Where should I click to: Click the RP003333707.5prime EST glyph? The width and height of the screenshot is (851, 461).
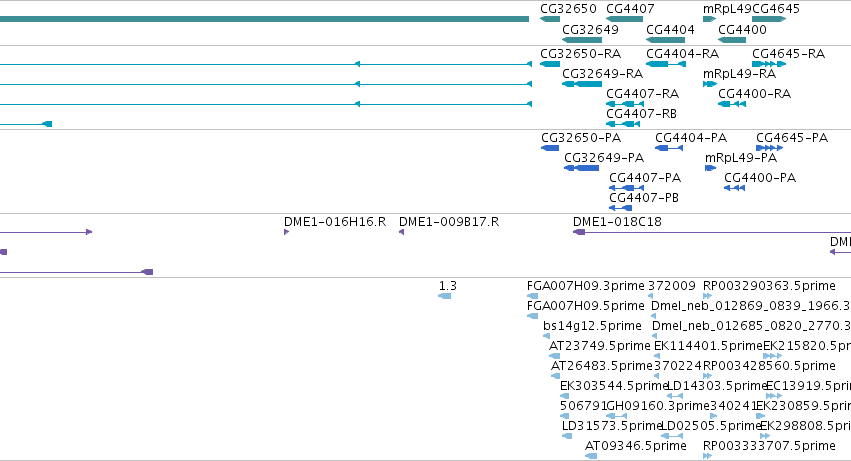(707, 457)
